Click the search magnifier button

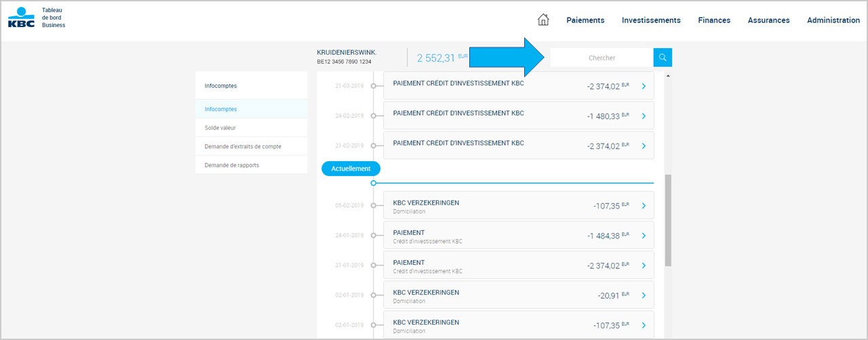[x=663, y=58]
